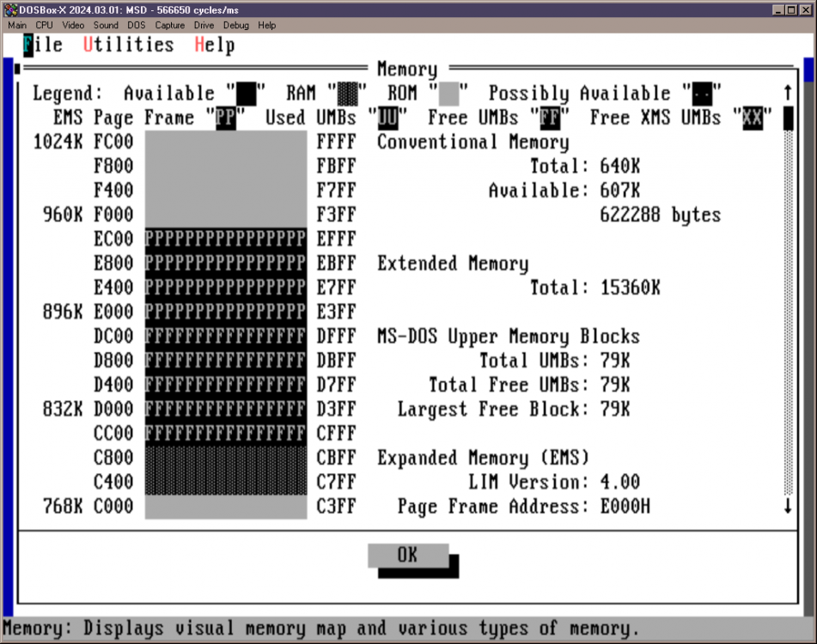817x644 pixels.
Task: Open the MSD File menu
Action: tap(42, 46)
